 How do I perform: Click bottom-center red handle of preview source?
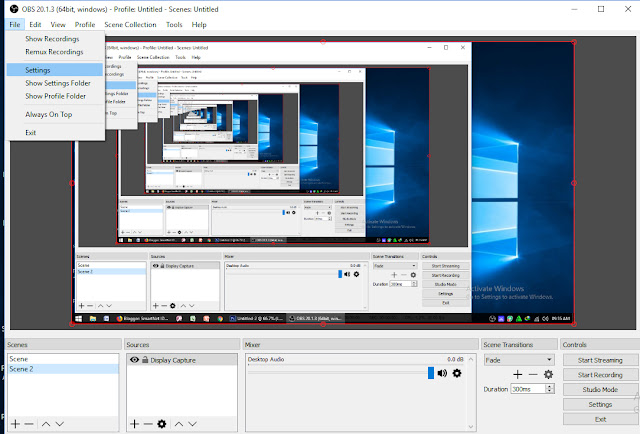323,324
